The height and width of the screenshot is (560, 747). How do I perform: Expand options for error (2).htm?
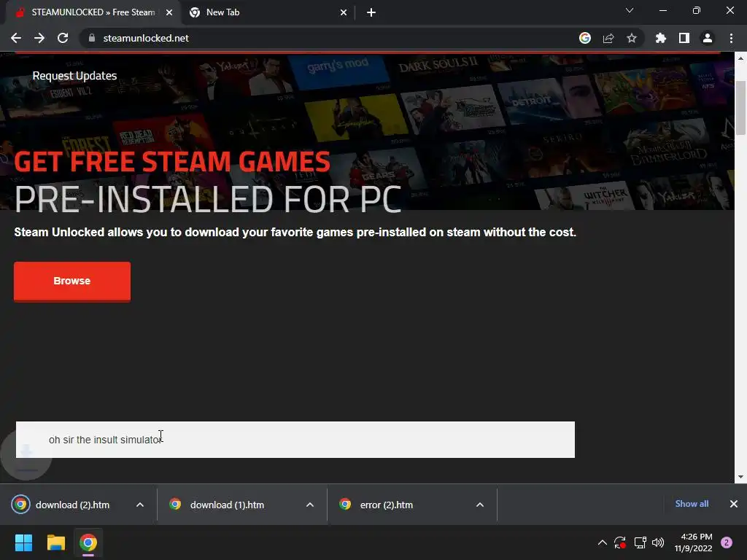(480, 505)
